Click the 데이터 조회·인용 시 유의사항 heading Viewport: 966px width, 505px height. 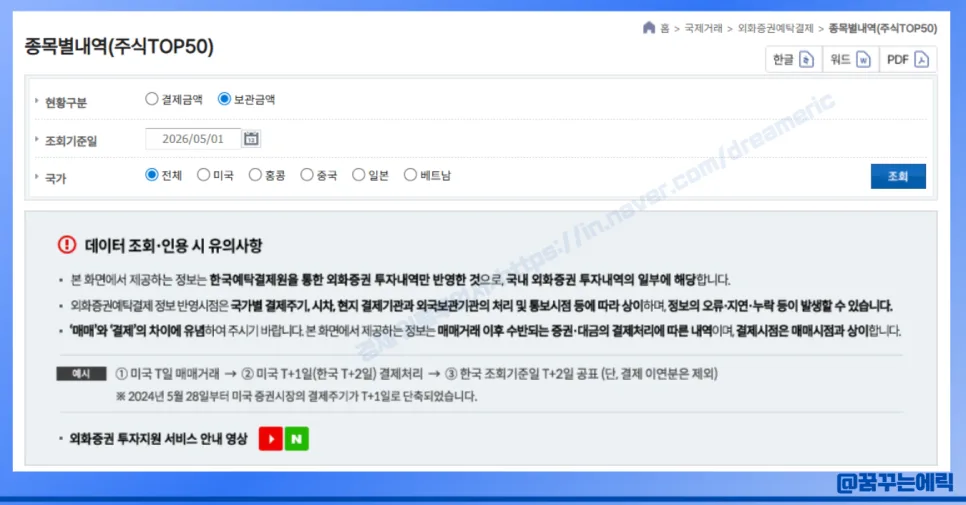[x=173, y=246]
